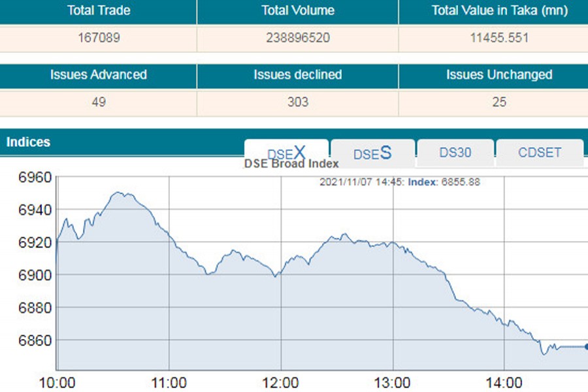Viewport: 588px width, 392px height.
Task: Click the total trade value 167089
Action: pos(98,38)
